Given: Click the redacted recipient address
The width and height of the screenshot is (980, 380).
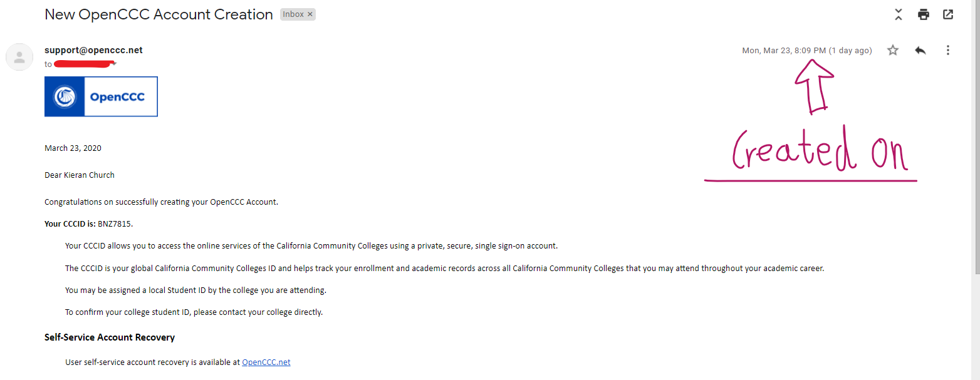Looking at the screenshot, I should coord(83,63).
